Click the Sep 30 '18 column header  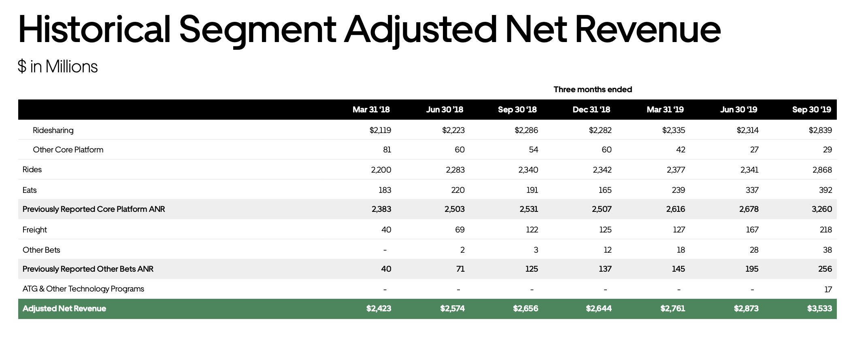[517, 110]
